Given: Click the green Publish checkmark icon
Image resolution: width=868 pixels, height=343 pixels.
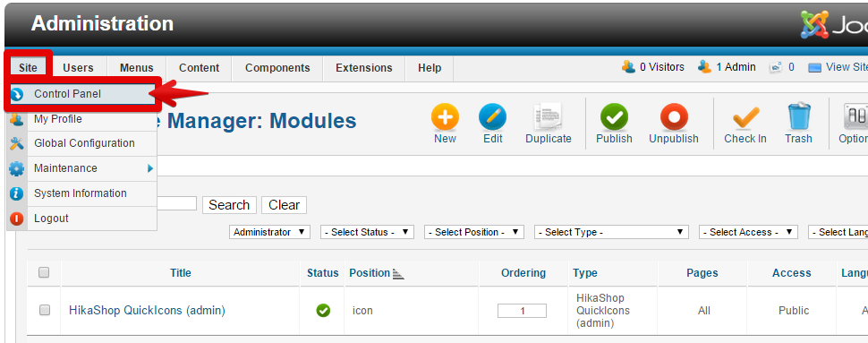Looking at the screenshot, I should click(614, 117).
